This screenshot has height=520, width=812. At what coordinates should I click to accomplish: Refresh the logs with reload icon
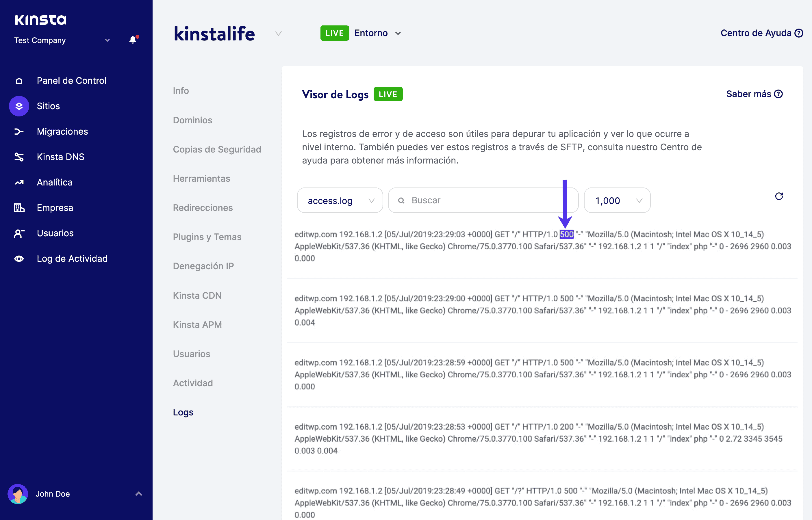(779, 196)
